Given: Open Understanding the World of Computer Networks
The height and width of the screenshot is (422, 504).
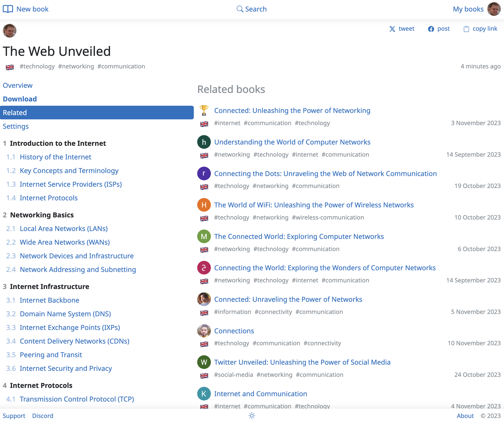Looking at the screenshot, I should pos(292,142).
